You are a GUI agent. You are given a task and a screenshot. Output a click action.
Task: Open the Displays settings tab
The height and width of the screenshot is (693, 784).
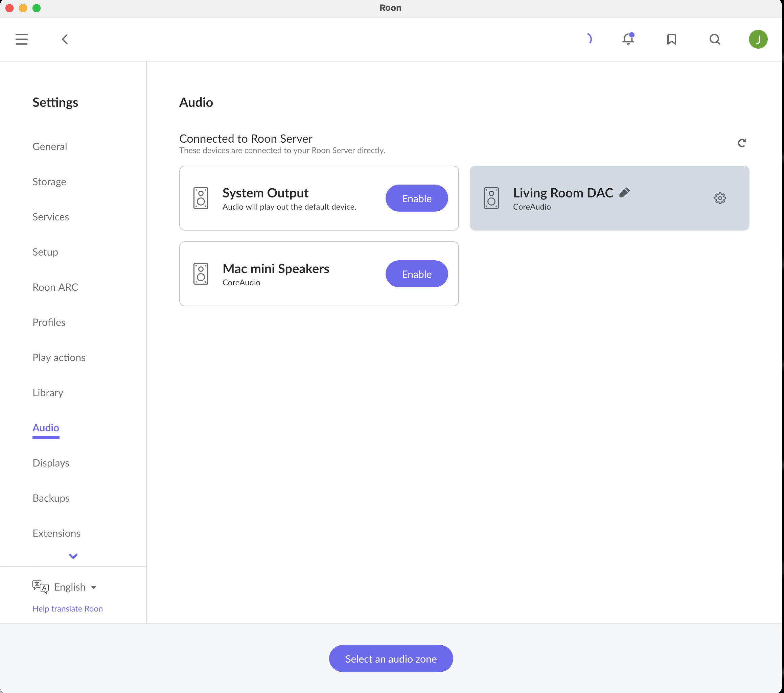[51, 463]
